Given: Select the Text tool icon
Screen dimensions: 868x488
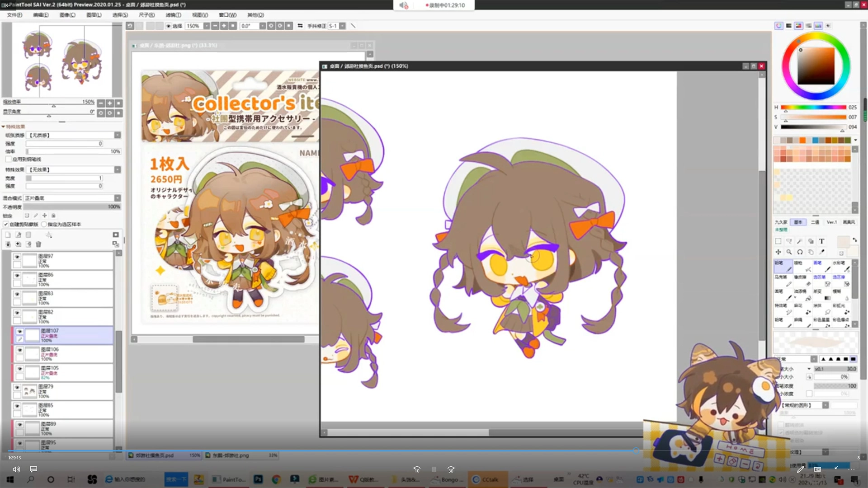Looking at the screenshot, I should tap(821, 241).
